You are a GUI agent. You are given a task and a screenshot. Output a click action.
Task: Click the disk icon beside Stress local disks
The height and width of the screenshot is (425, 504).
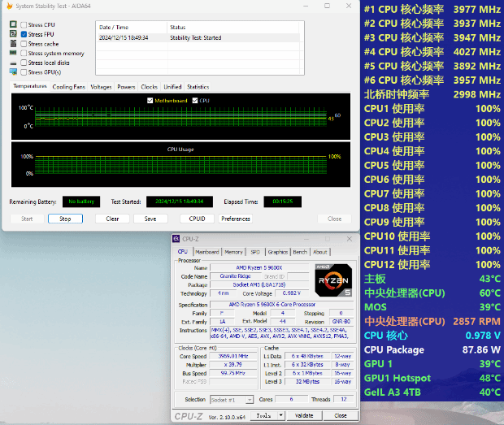click(13, 63)
